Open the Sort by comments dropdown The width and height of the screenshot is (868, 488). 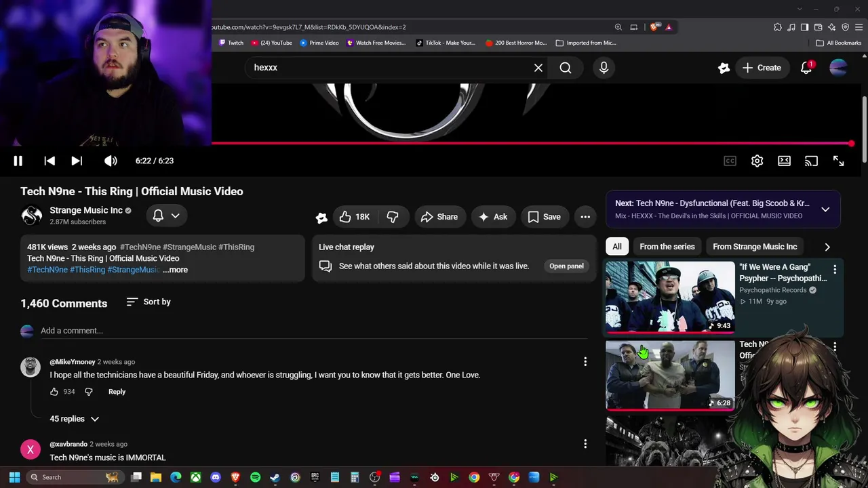(x=149, y=302)
